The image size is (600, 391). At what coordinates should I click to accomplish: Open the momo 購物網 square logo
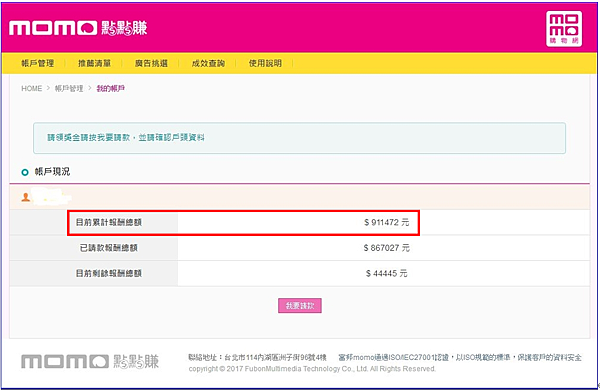click(x=564, y=29)
